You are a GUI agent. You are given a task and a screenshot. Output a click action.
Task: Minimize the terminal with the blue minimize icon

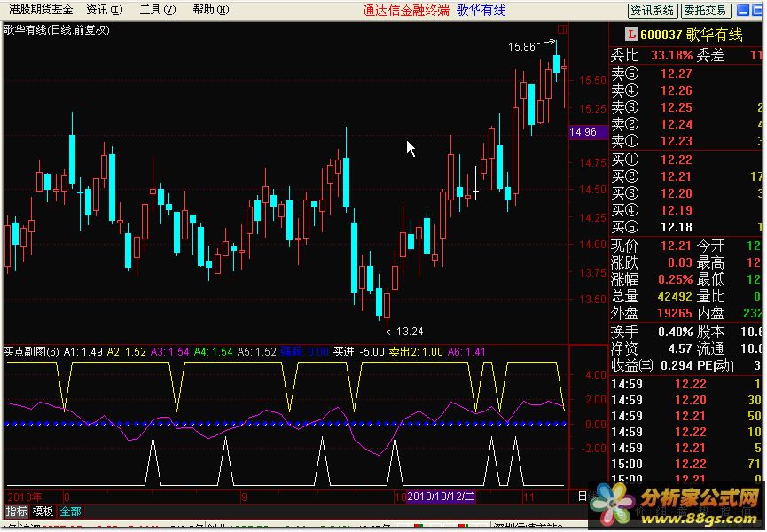(x=742, y=11)
